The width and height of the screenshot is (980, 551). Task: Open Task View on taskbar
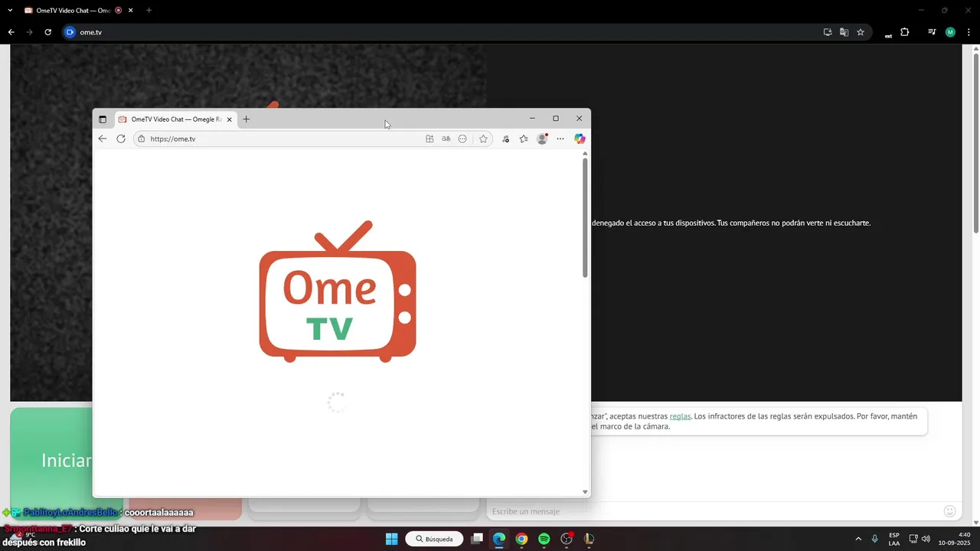[x=477, y=539]
